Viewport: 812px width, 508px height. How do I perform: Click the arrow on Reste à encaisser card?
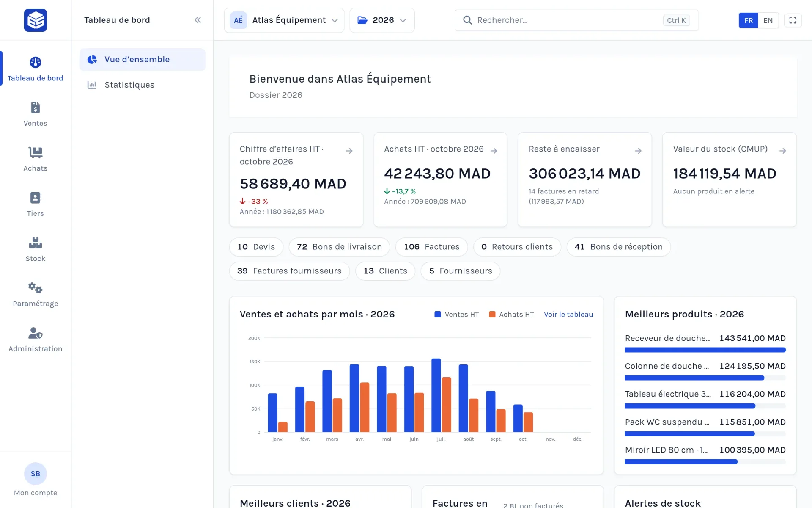click(x=638, y=151)
